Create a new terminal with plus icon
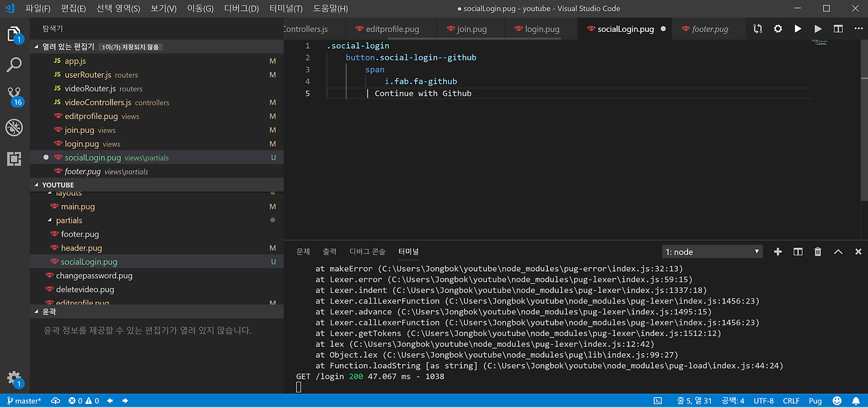This screenshot has height=408, width=868. tap(778, 251)
